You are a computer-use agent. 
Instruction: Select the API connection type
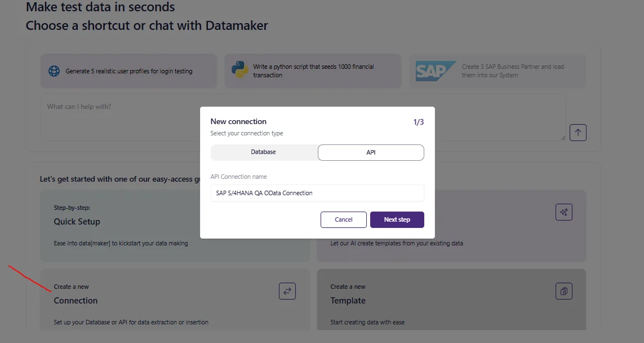pos(371,152)
